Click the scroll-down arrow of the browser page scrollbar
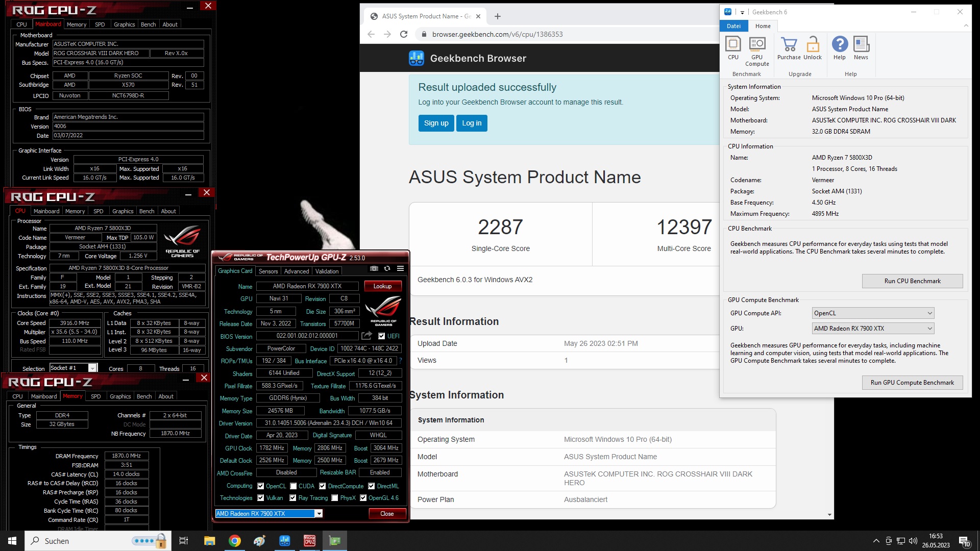This screenshot has height=551, width=980. tap(829, 515)
